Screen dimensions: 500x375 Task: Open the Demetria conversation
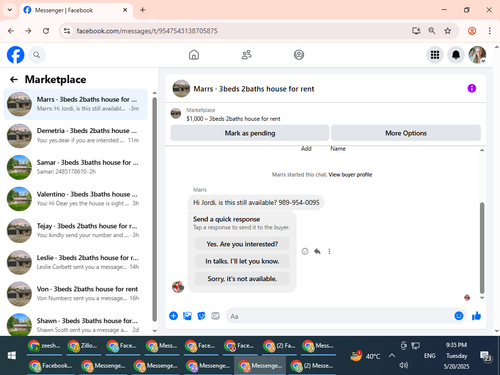tap(75, 136)
